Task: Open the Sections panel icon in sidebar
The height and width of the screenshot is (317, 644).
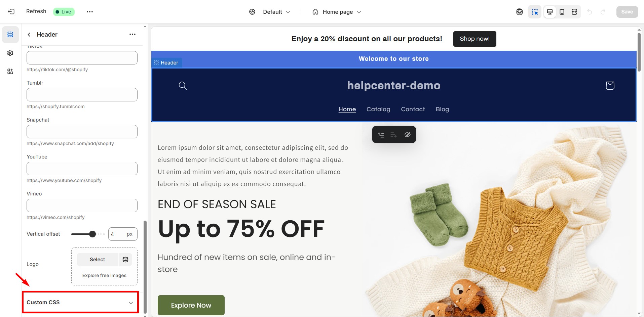Action: pos(10,35)
